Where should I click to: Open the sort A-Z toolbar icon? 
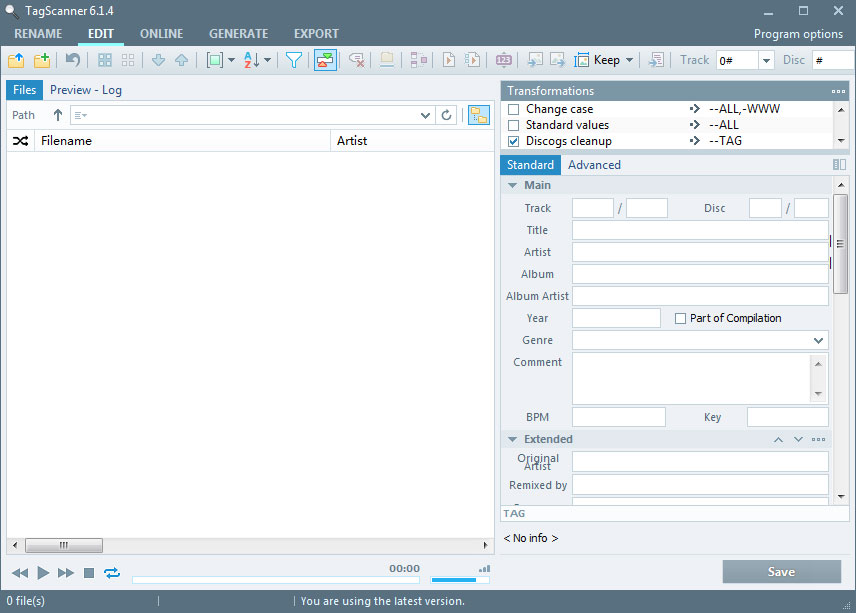(252, 60)
